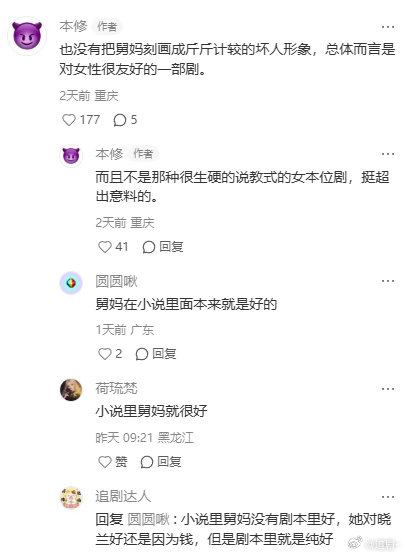Like the top comment with 177 likes

[x=81, y=120]
